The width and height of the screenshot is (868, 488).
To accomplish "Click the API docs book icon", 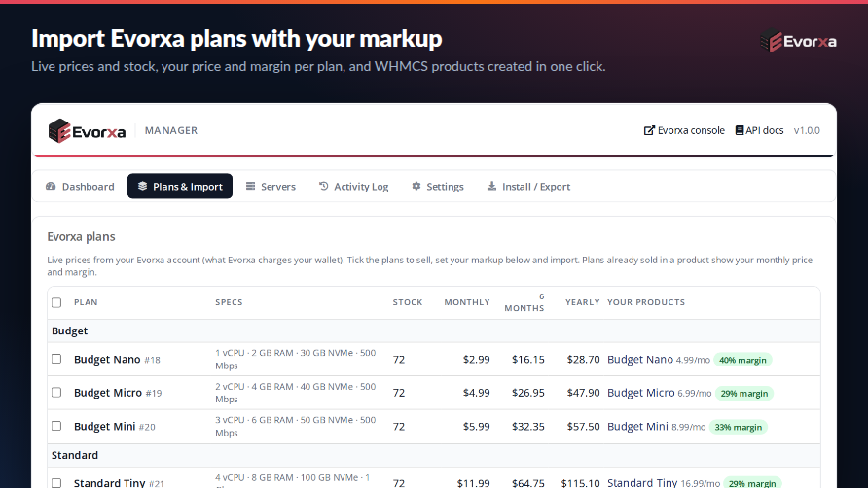I will [x=739, y=130].
